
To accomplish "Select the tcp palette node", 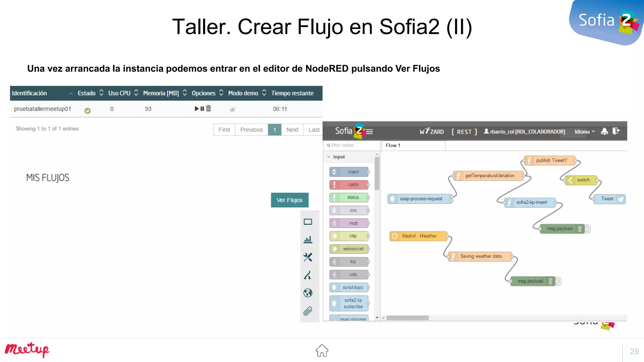I will coord(349,262).
